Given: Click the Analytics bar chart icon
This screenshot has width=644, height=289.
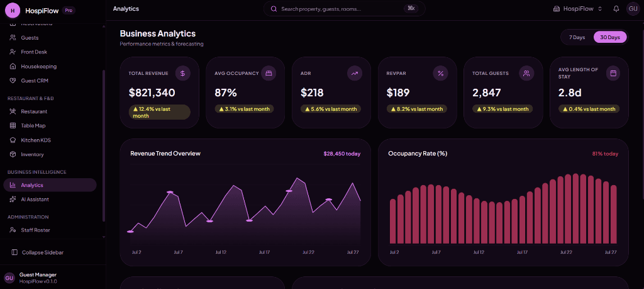Looking at the screenshot, I should tap(13, 185).
